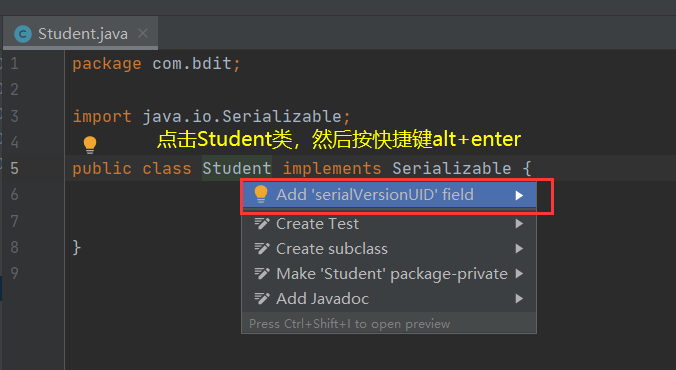This screenshot has width=676, height=370.
Task: Click the pencil icon next to Add Javadoc
Action: (x=262, y=298)
